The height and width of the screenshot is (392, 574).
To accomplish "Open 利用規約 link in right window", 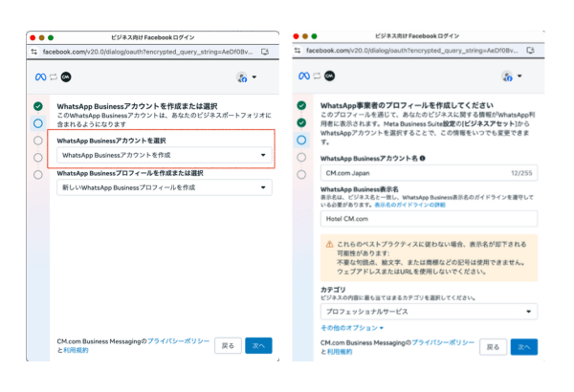I will pyautogui.click(x=340, y=352).
